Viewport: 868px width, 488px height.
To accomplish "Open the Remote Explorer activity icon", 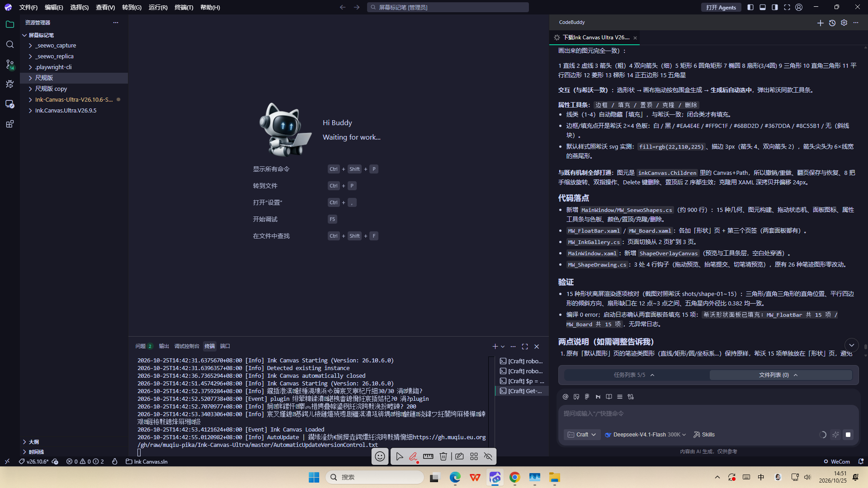I will [x=10, y=104].
